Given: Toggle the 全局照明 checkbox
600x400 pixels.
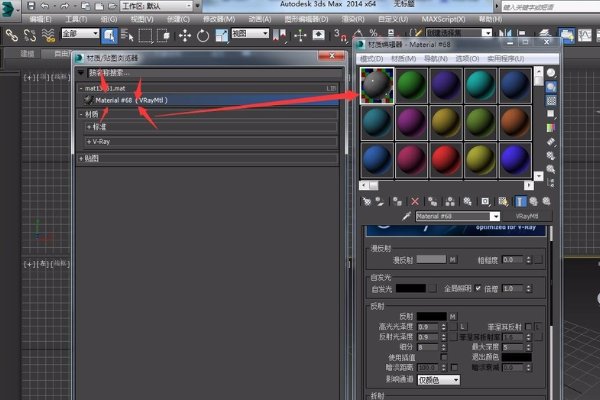Looking at the screenshot, I should 478,288.
